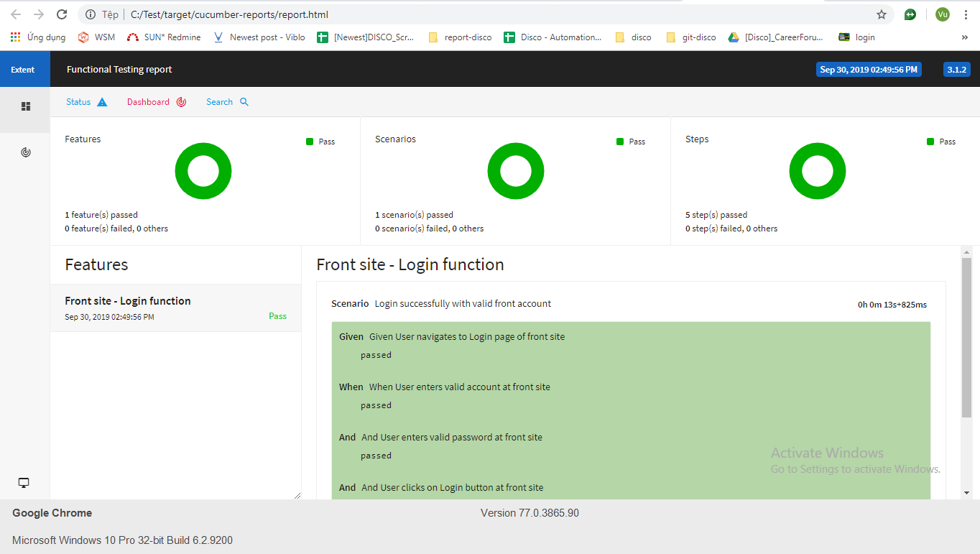Click the green extension icon in Chrome toolbar
The width and height of the screenshot is (980, 554).
[910, 14]
